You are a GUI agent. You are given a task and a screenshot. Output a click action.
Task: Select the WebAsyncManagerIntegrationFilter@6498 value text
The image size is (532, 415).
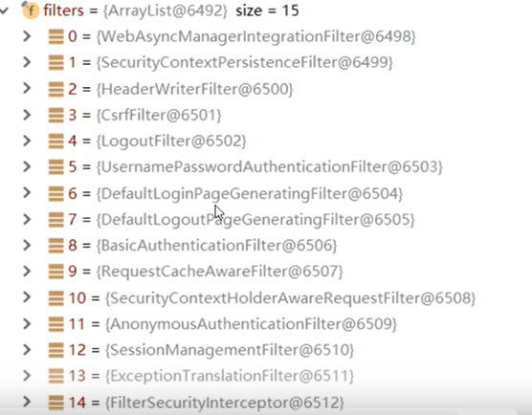(x=256, y=36)
